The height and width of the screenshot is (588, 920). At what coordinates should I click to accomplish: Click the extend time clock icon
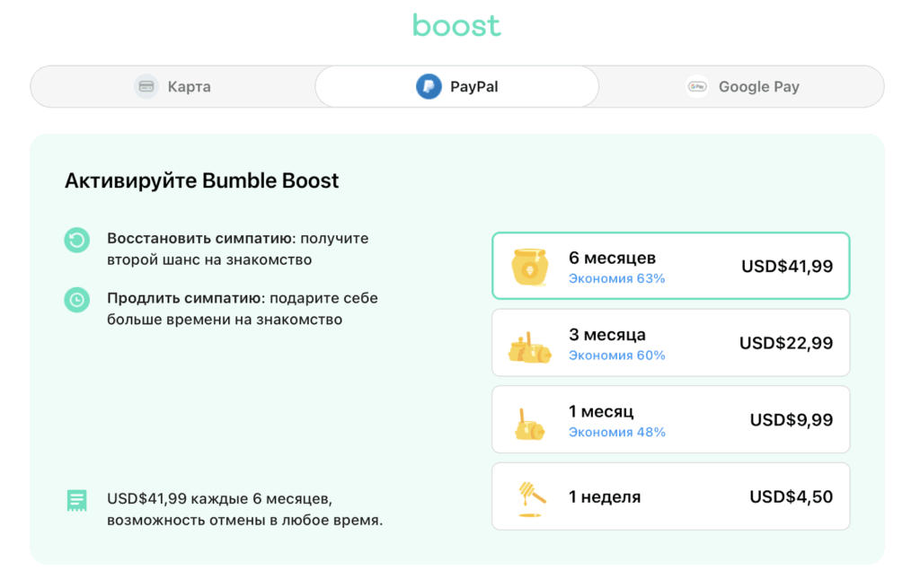[76, 300]
